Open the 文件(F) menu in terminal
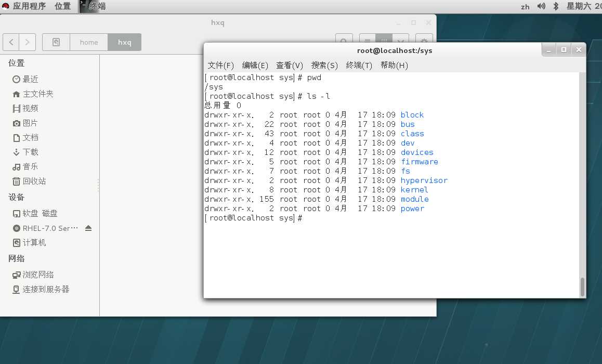602x364 pixels. coord(220,66)
